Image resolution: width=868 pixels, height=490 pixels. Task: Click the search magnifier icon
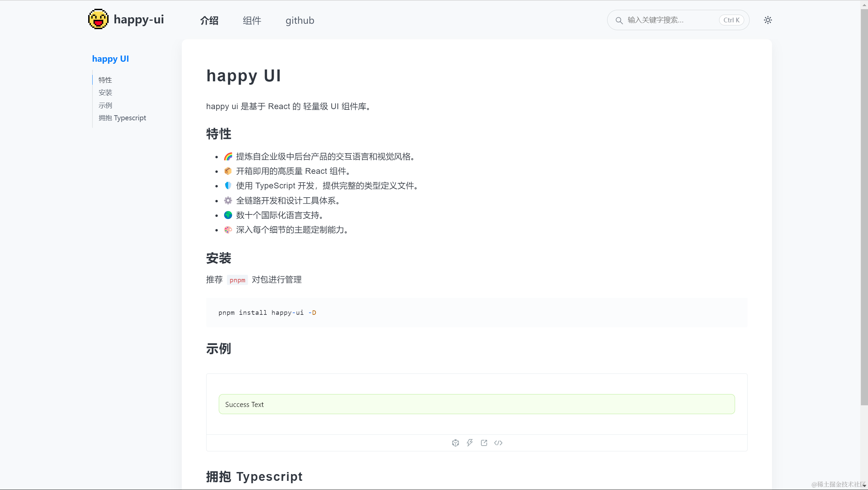pyautogui.click(x=619, y=20)
